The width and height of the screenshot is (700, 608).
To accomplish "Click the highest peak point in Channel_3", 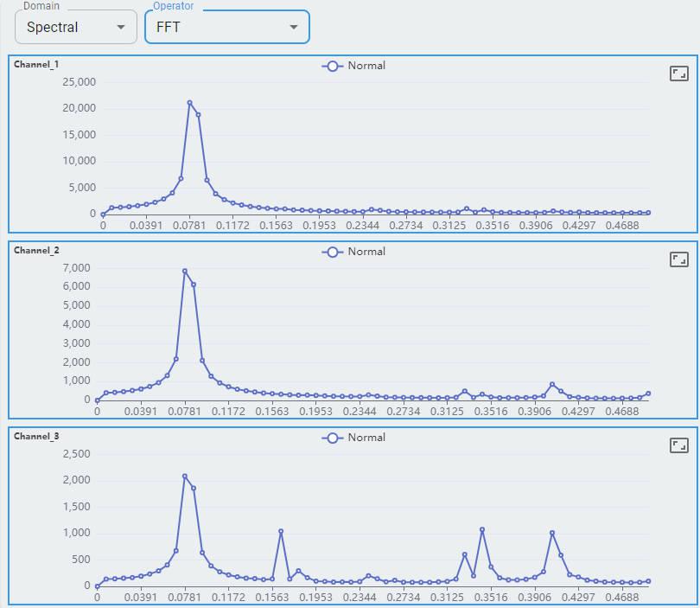I will coord(184,476).
